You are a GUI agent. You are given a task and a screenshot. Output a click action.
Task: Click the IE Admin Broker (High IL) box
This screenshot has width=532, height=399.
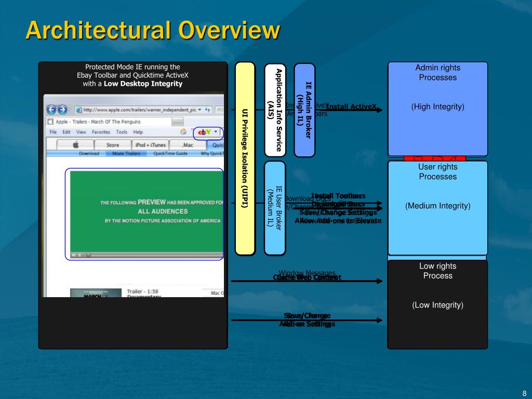pyautogui.click(x=304, y=110)
